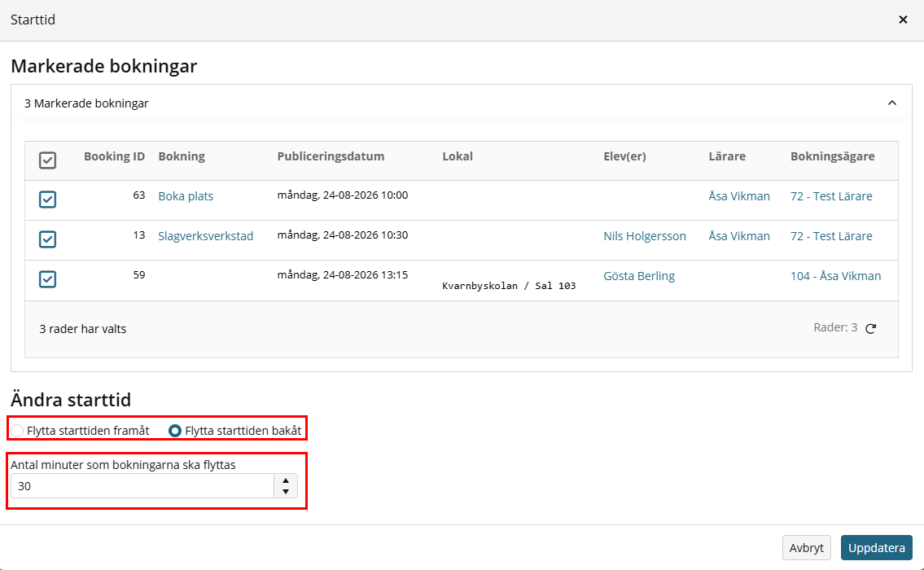Increase minutes with the up stepper arrow

tap(286, 480)
